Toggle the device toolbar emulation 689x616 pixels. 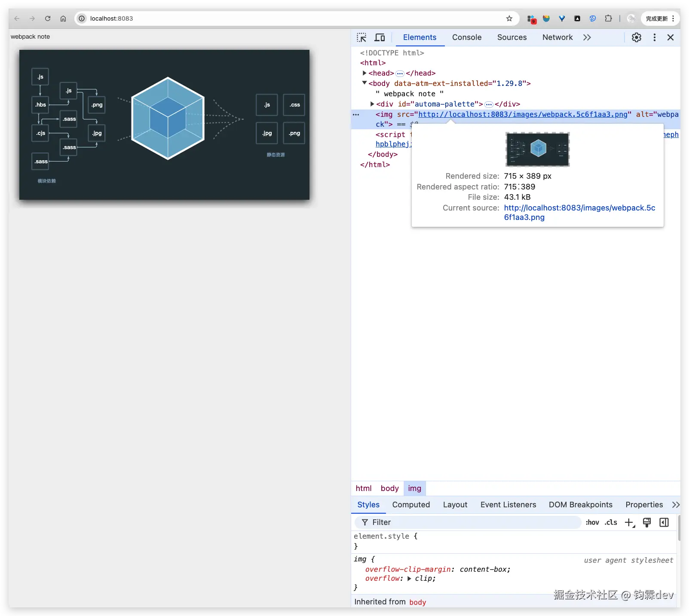tap(380, 37)
